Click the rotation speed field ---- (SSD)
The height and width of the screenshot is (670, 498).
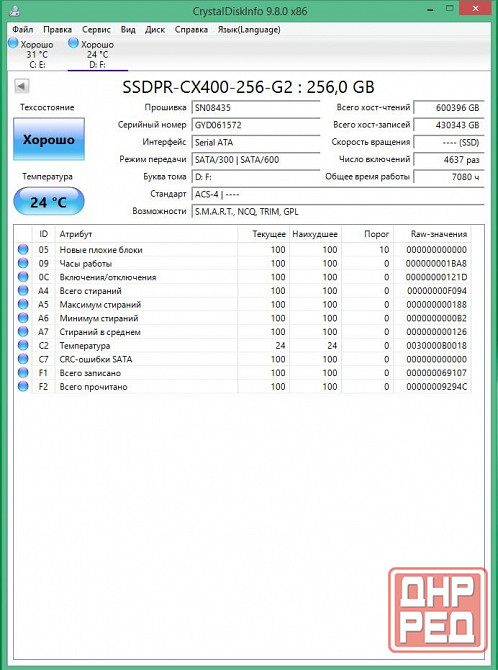pos(449,142)
